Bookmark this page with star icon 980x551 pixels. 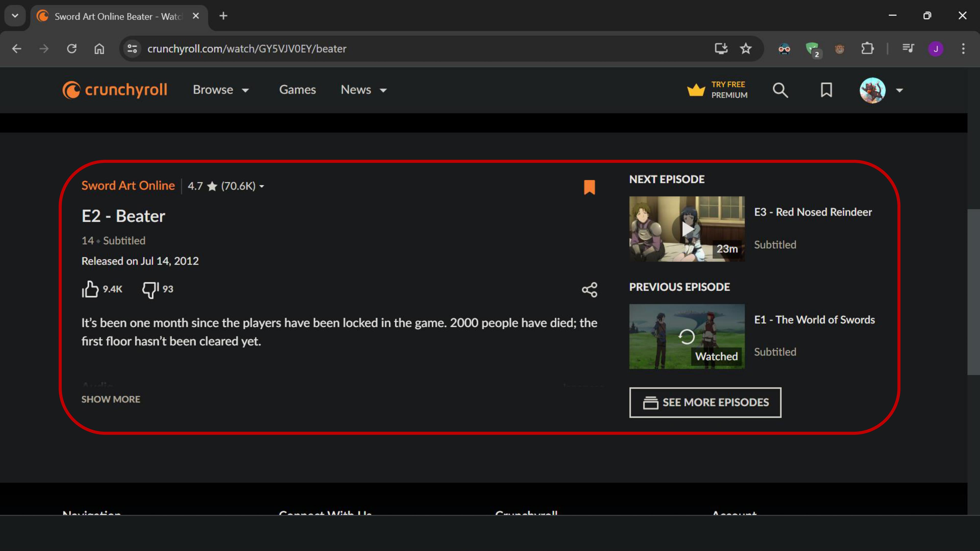[x=746, y=49]
